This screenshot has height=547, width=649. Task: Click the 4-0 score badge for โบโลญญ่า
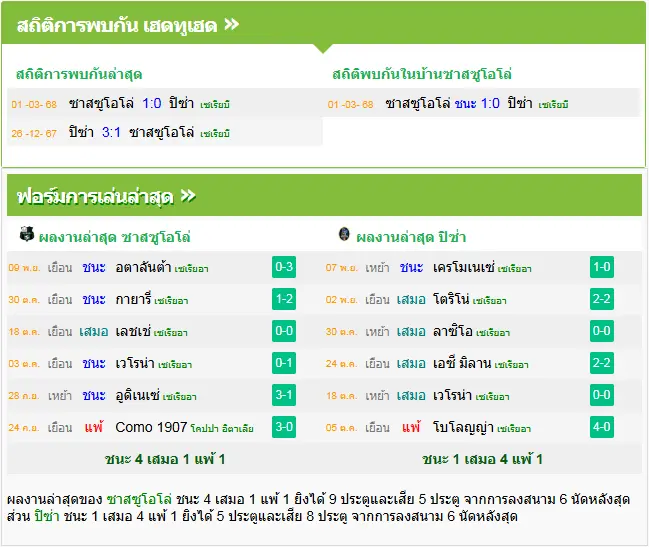tap(602, 427)
